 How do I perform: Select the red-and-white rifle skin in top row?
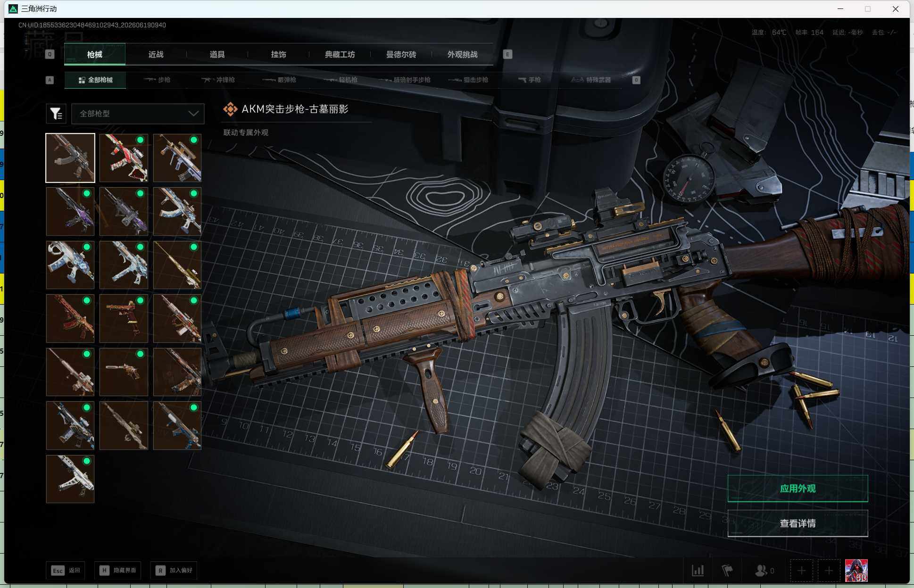coord(124,158)
